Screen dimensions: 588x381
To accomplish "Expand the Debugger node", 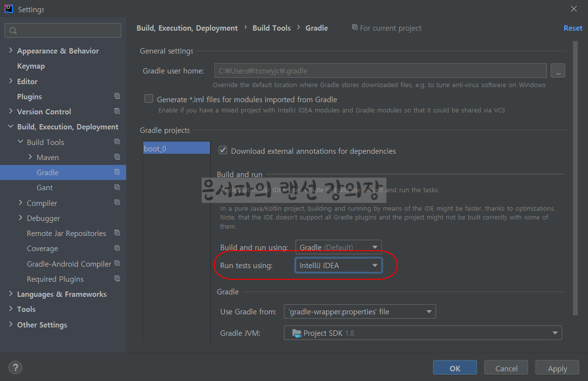I will tap(20, 218).
